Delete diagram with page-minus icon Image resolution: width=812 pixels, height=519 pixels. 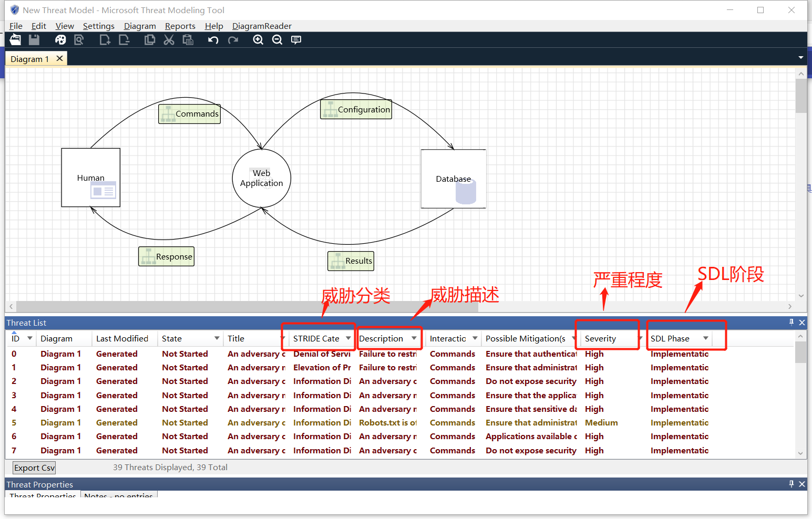click(124, 39)
